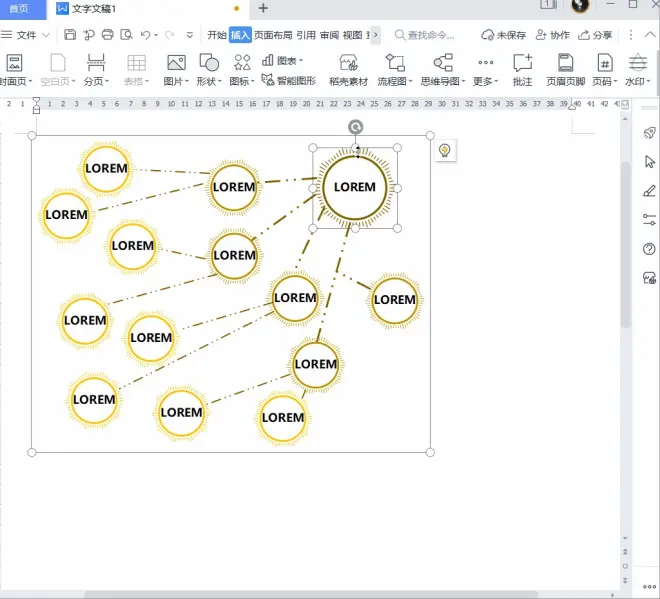Insert a chart (图表)
This screenshot has width=660, height=599.
281,61
